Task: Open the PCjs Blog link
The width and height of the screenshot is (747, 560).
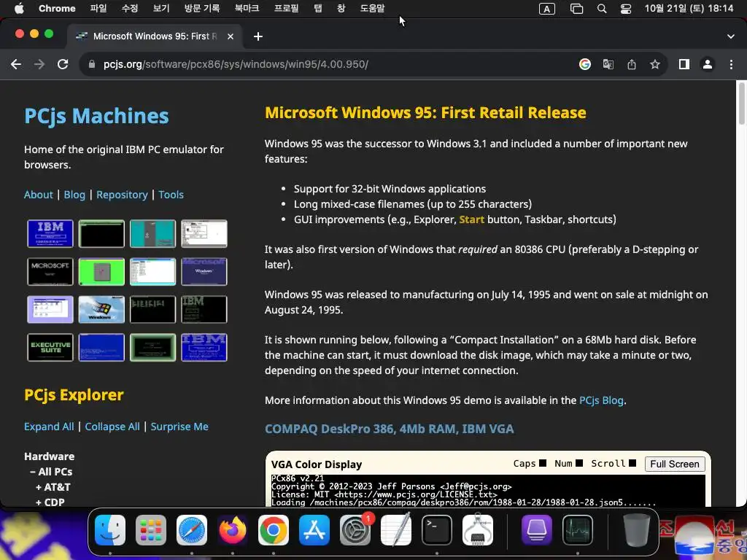Action: coord(601,400)
